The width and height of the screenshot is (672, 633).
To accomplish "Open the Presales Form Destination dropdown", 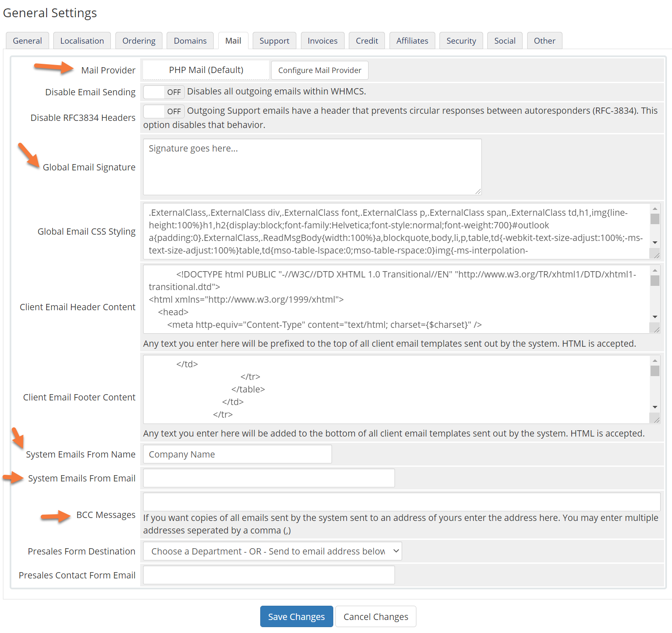I will [272, 551].
